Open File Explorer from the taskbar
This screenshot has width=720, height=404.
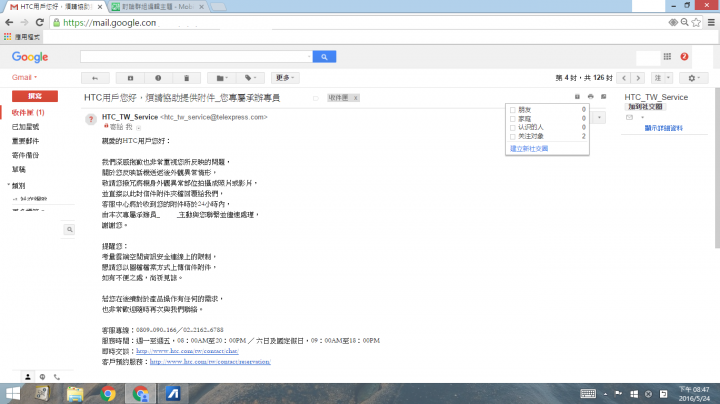[75, 394]
